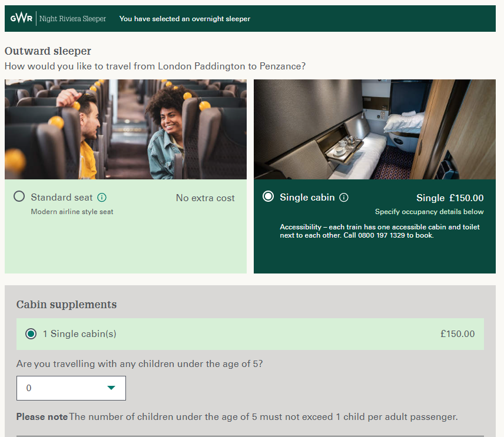Click the green dropdown arrow beside 0

pyautogui.click(x=111, y=388)
